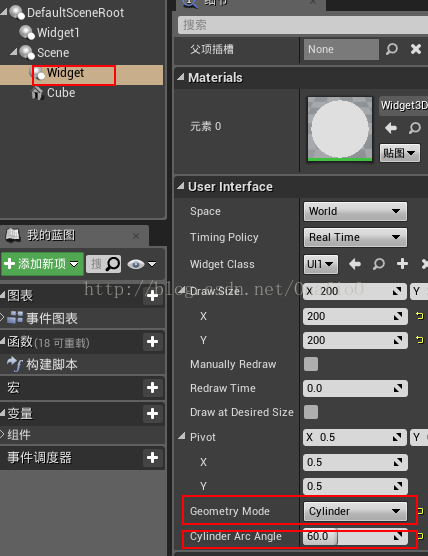Click the parent socket None field

click(x=341, y=49)
